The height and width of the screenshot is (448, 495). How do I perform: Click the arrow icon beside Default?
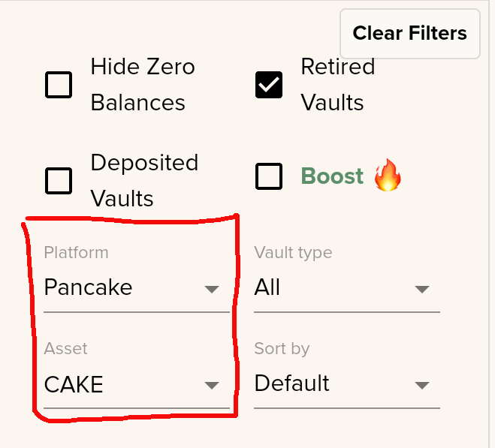[x=421, y=385]
